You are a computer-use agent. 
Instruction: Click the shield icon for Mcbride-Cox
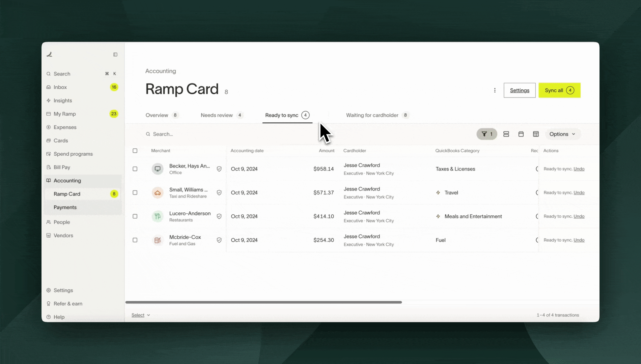coord(219,240)
